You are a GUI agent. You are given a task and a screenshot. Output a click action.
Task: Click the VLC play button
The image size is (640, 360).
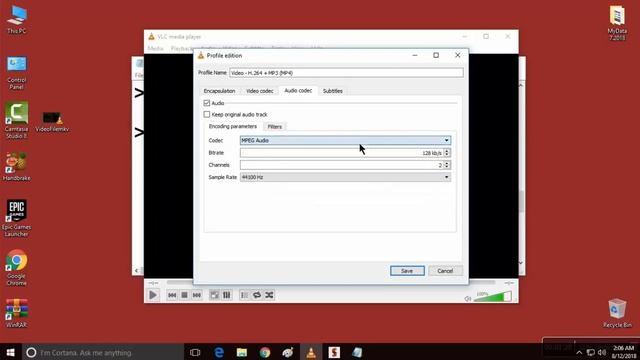pyautogui.click(x=153, y=295)
